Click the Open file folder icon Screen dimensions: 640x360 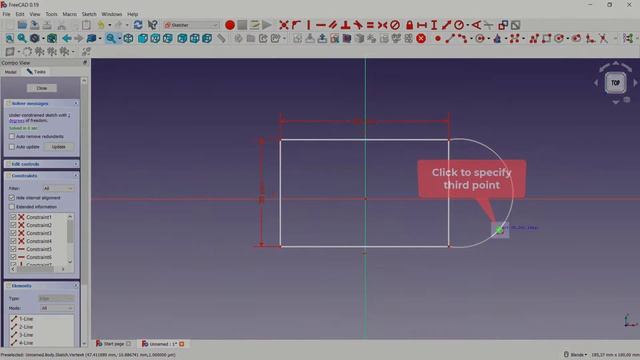22,25
